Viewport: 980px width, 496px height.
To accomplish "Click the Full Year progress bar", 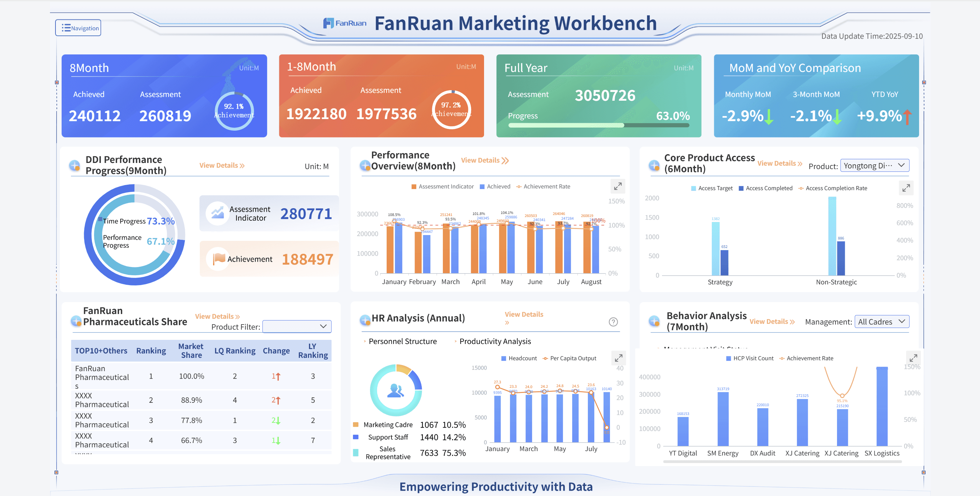I will (x=599, y=125).
